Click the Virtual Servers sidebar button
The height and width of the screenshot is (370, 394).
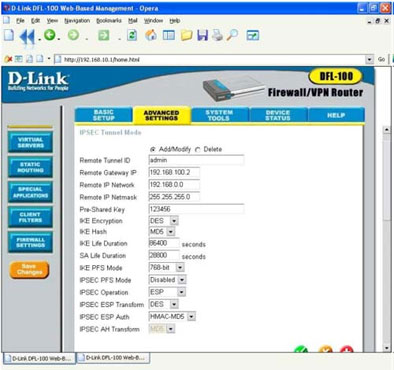[x=30, y=142]
